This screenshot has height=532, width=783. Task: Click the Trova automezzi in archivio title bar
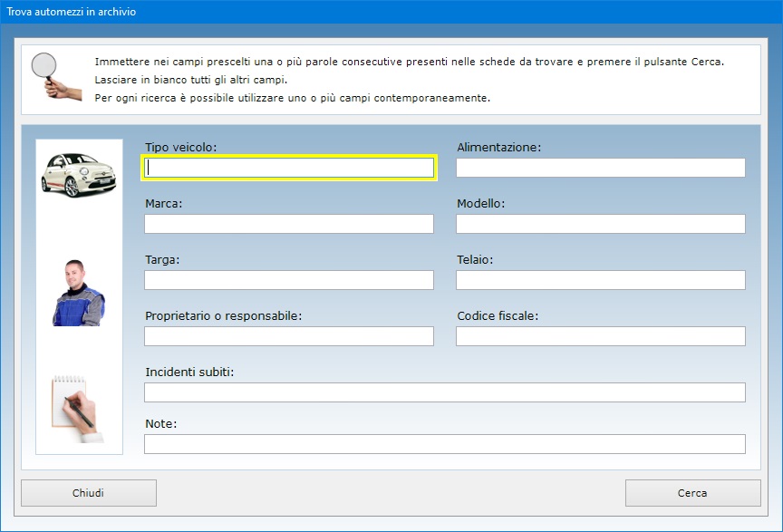pyautogui.click(x=391, y=12)
